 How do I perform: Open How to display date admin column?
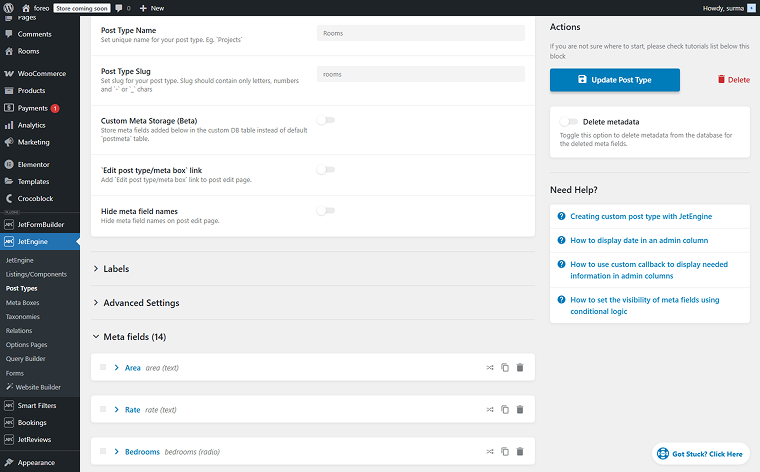tap(639, 240)
